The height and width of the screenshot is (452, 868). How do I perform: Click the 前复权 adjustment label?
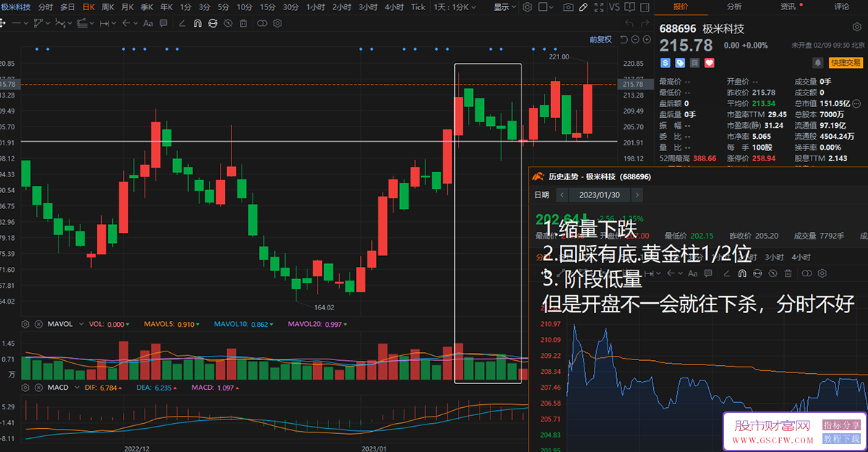coord(601,39)
